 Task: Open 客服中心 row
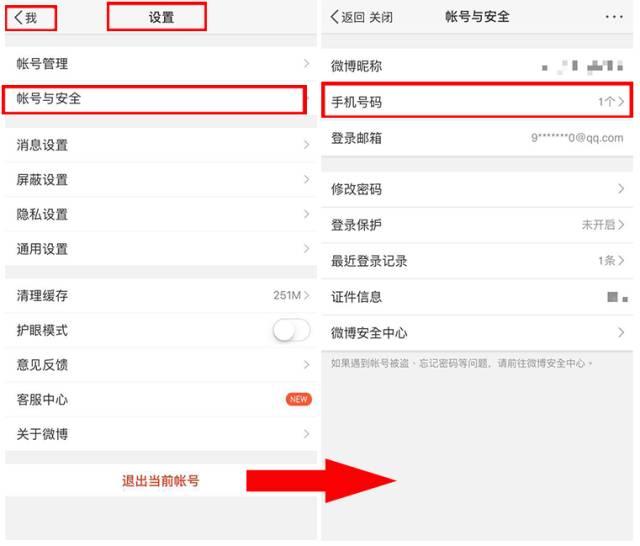161,400
